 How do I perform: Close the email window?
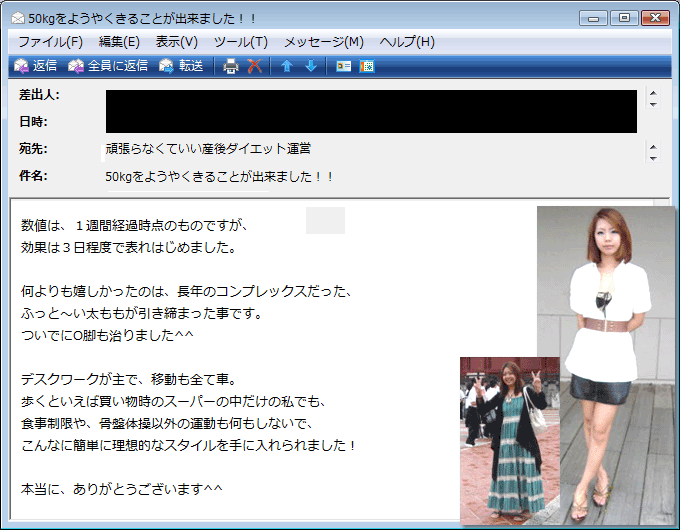656,18
